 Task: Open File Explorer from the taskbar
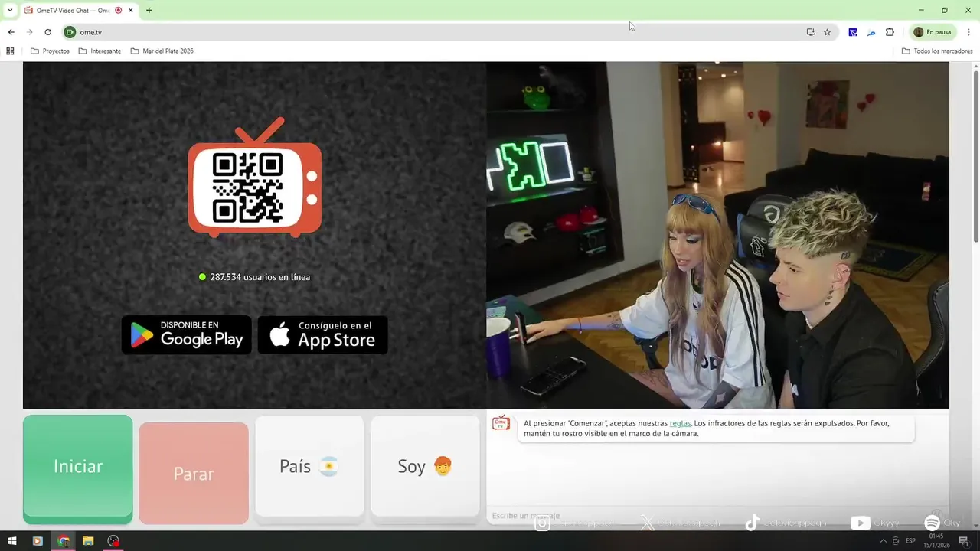[x=88, y=541]
